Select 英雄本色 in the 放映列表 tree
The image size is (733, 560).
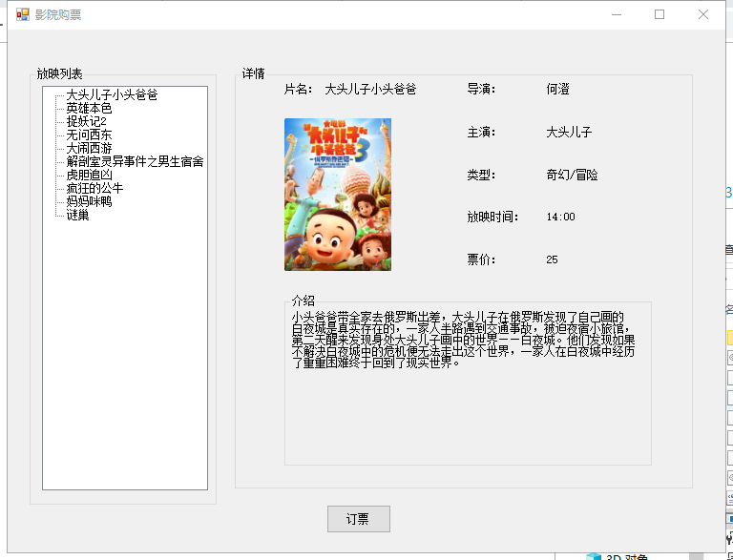(x=89, y=109)
